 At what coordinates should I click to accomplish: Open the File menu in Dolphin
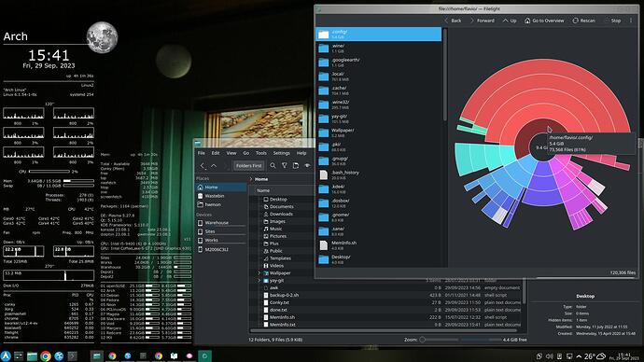[202, 153]
